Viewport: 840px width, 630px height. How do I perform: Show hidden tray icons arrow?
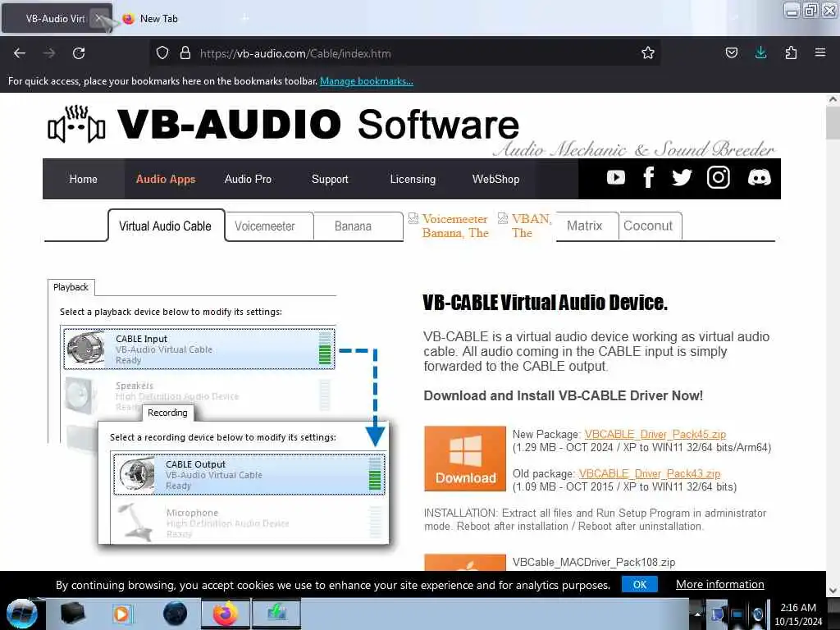point(697,614)
